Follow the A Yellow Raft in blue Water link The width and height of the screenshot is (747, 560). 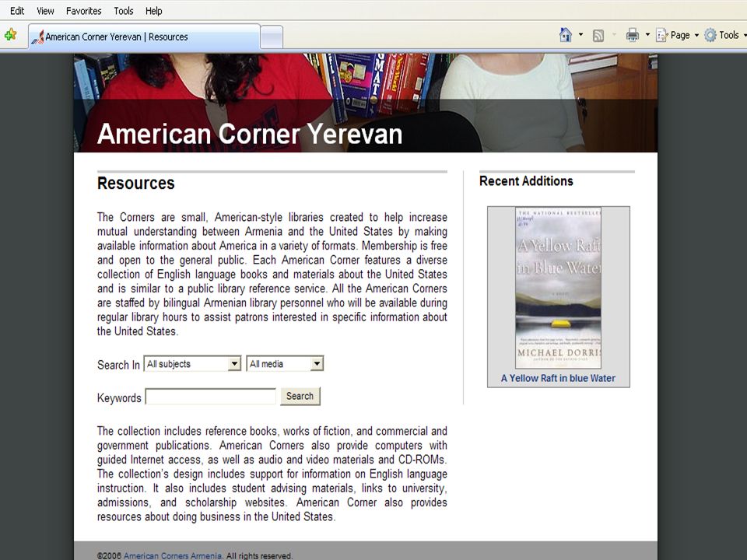[558, 378]
